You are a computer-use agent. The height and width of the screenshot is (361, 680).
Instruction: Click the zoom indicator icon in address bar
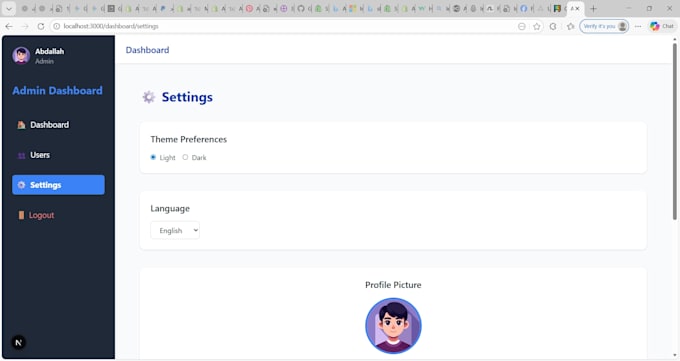pos(522,26)
